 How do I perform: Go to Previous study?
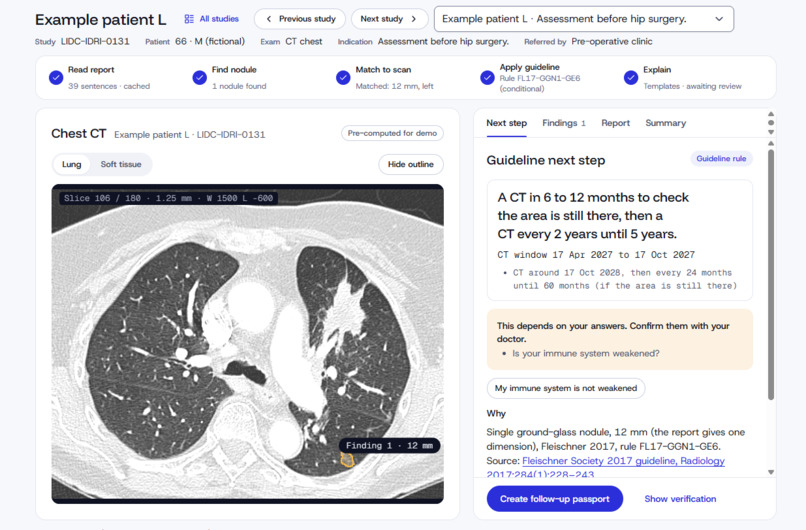(300, 19)
